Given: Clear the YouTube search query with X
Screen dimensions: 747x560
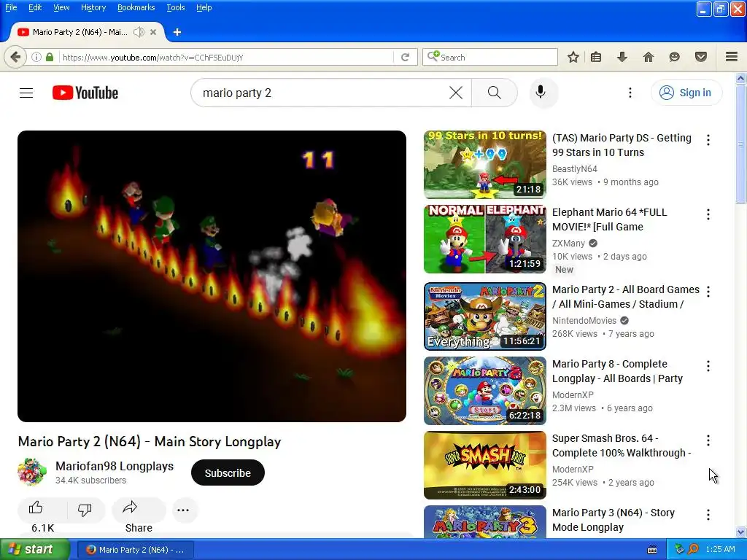Looking at the screenshot, I should click(x=455, y=93).
